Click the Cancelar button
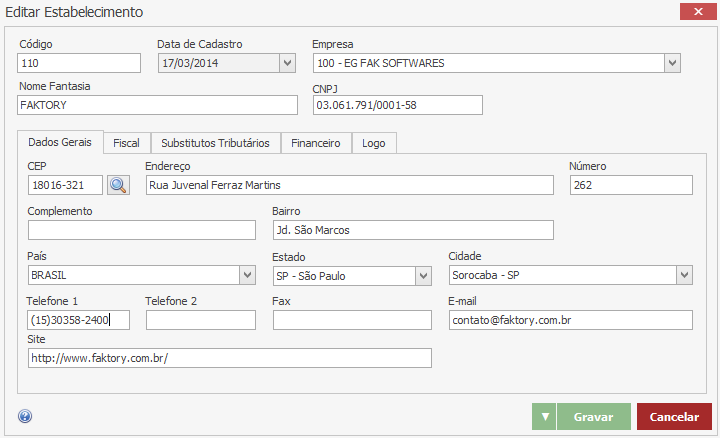Image resolution: width=720 pixels, height=438 pixels. (674, 416)
